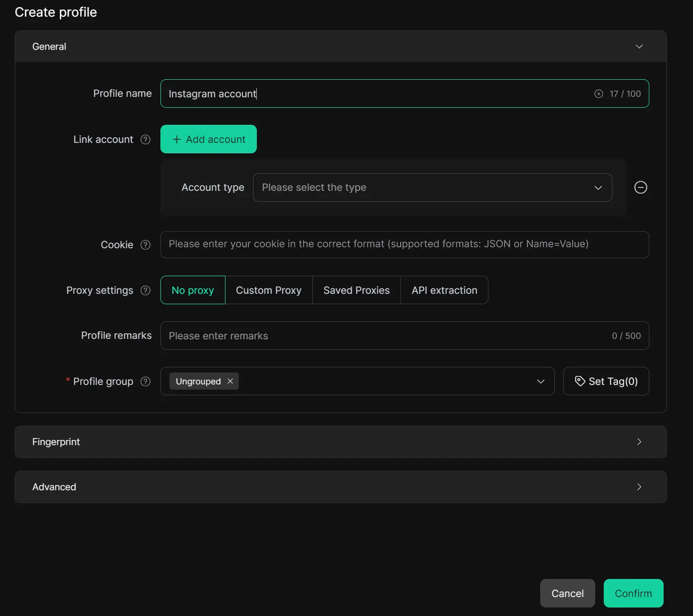Click the Profile group help icon
Viewport: 693px width, 616px height.
click(146, 382)
